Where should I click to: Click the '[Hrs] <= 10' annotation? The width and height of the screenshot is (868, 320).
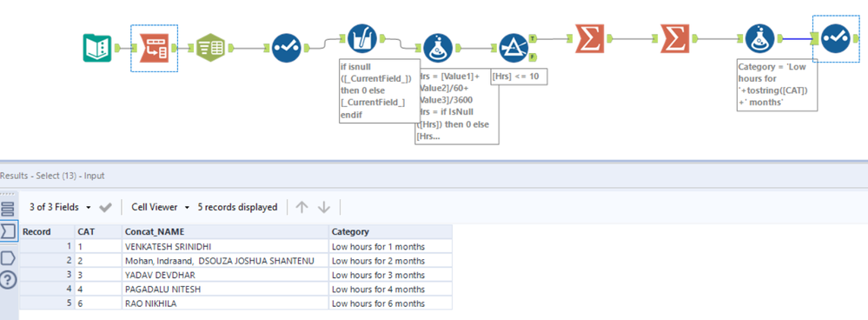point(519,77)
